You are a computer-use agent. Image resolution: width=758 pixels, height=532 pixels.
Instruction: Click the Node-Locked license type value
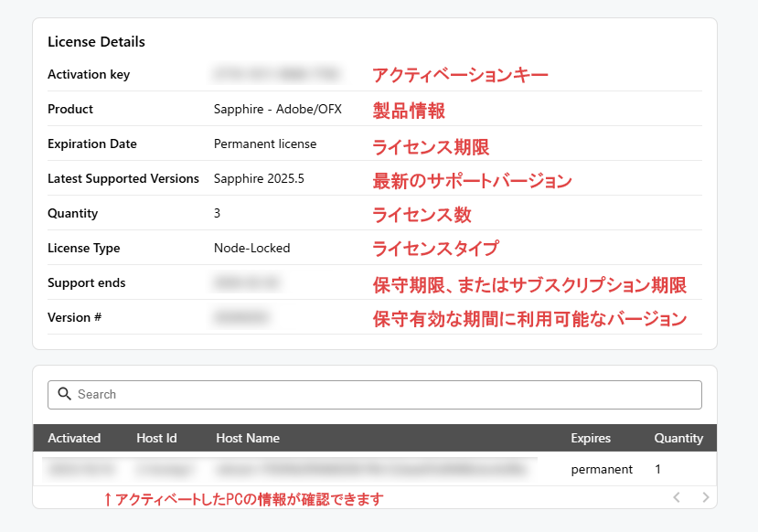tap(251, 248)
